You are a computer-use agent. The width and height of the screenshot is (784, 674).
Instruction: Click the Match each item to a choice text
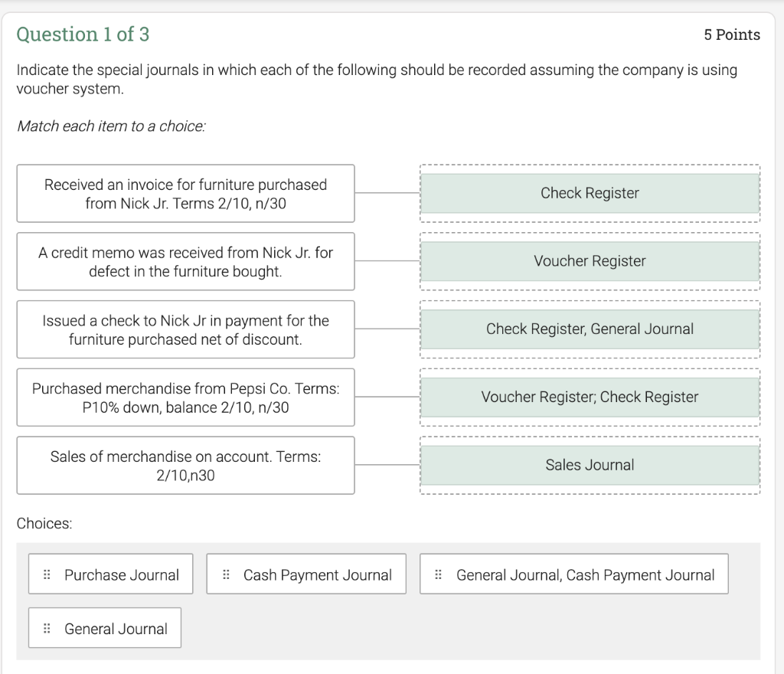111,126
